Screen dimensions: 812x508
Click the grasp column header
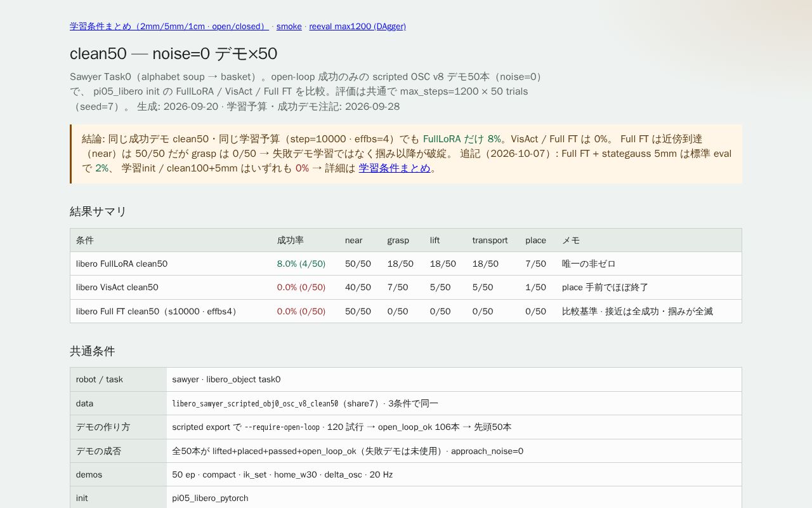click(398, 240)
